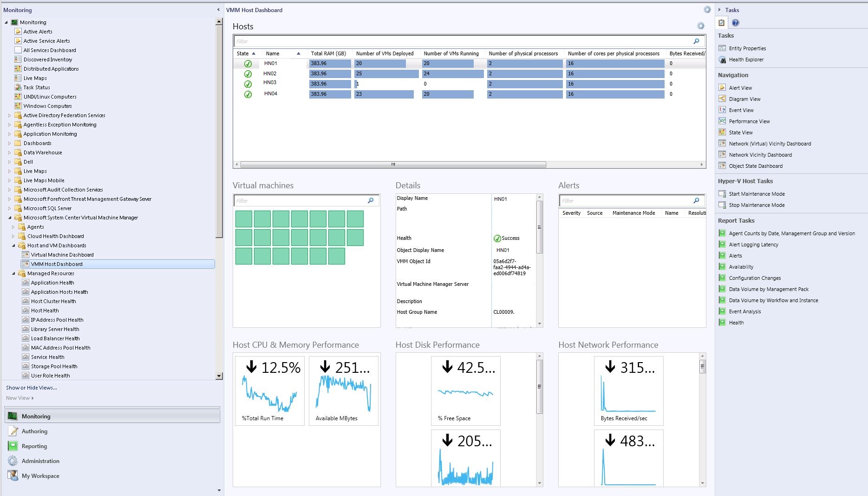Image resolution: width=868 pixels, height=496 pixels.
Task: Expand the Microsoft SQL Server folder
Action: (x=9, y=208)
